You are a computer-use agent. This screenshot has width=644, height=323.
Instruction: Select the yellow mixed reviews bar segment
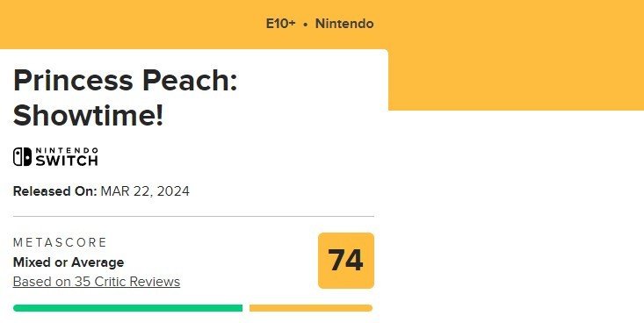(x=311, y=308)
